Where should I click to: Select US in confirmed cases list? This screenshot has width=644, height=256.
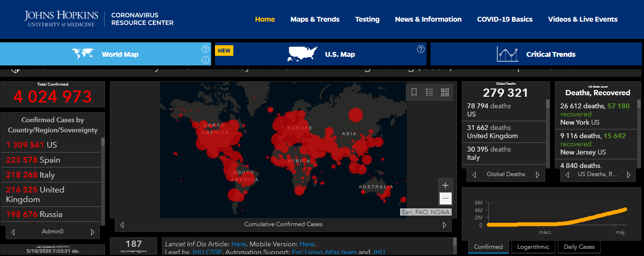click(51, 145)
